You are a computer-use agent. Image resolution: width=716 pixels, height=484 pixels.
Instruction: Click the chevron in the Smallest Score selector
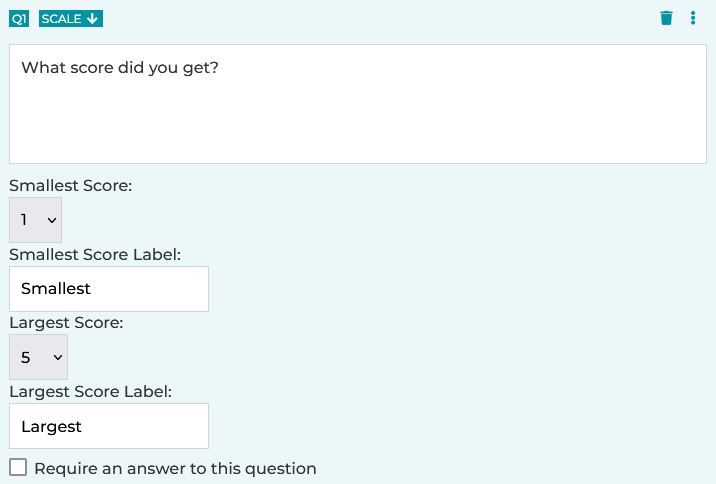[x=52, y=221]
